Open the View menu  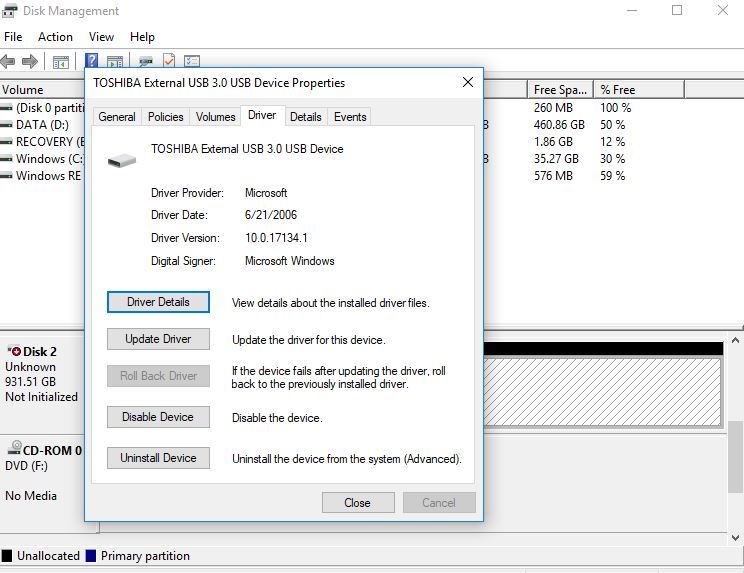[x=101, y=37]
